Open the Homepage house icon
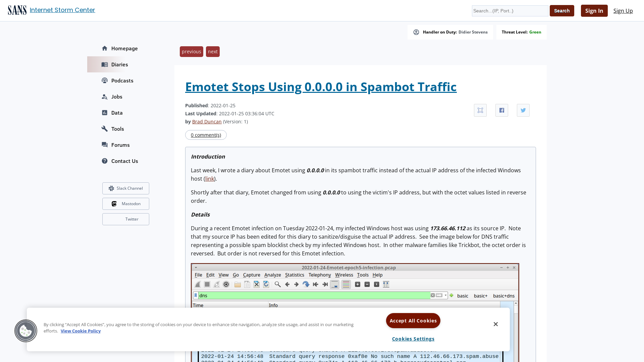This screenshot has height=362, width=644. [105, 48]
